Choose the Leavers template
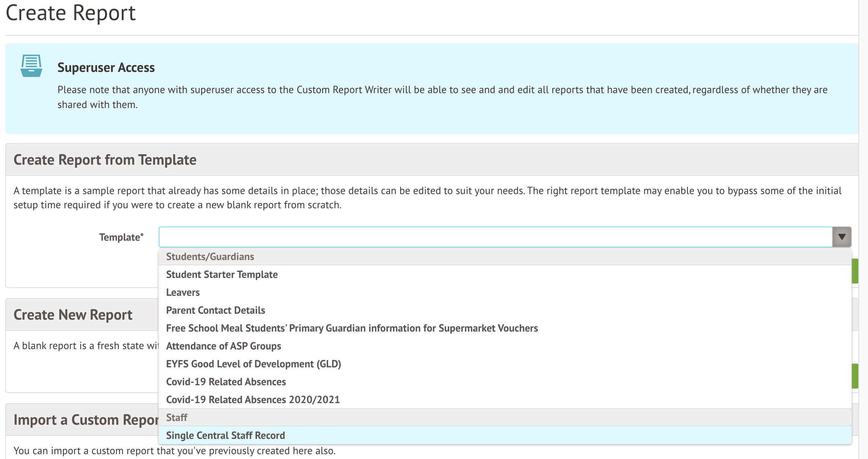This screenshot has width=868, height=459. [x=183, y=292]
